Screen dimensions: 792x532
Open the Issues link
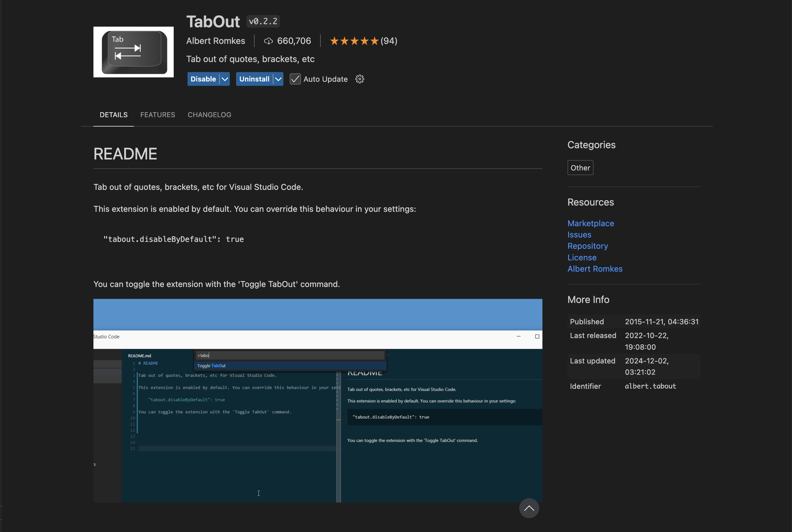[x=579, y=234]
